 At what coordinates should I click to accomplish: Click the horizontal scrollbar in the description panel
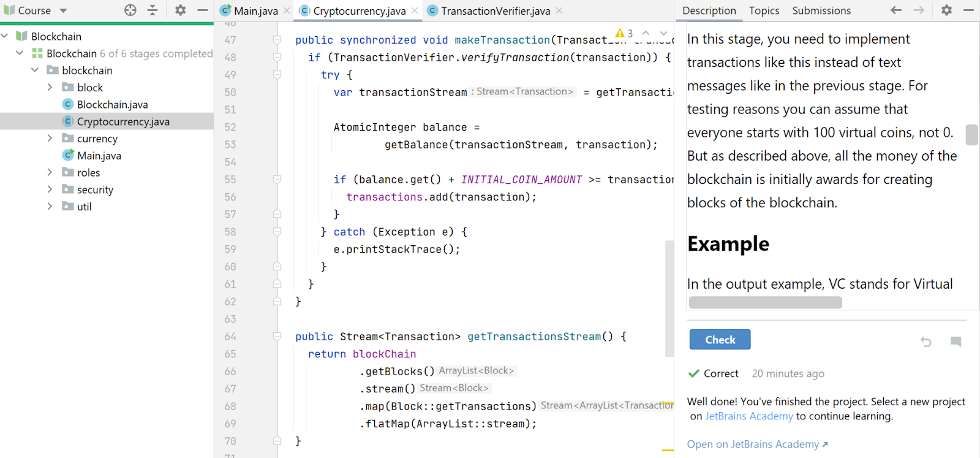point(765,302)
